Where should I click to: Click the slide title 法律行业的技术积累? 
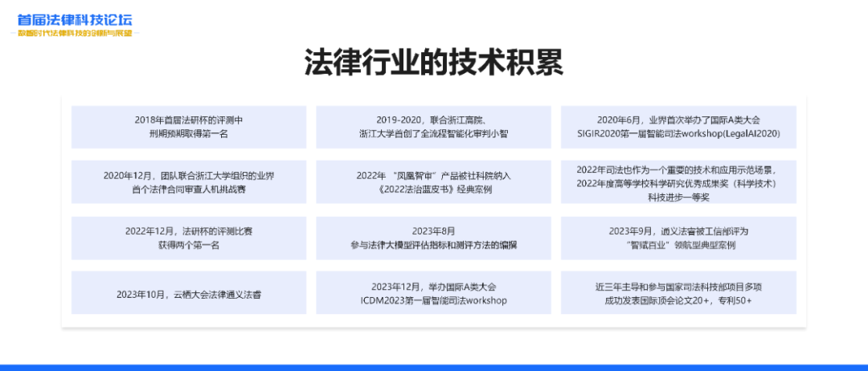433,62
